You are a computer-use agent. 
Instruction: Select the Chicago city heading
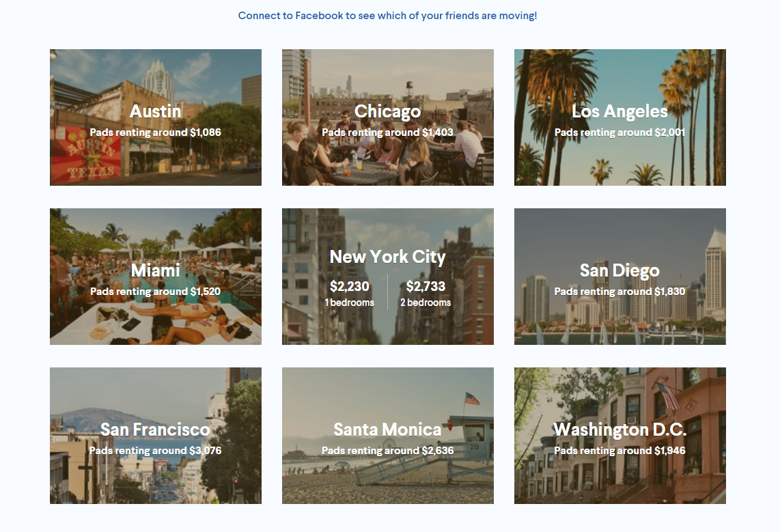(x=387, y=111)
